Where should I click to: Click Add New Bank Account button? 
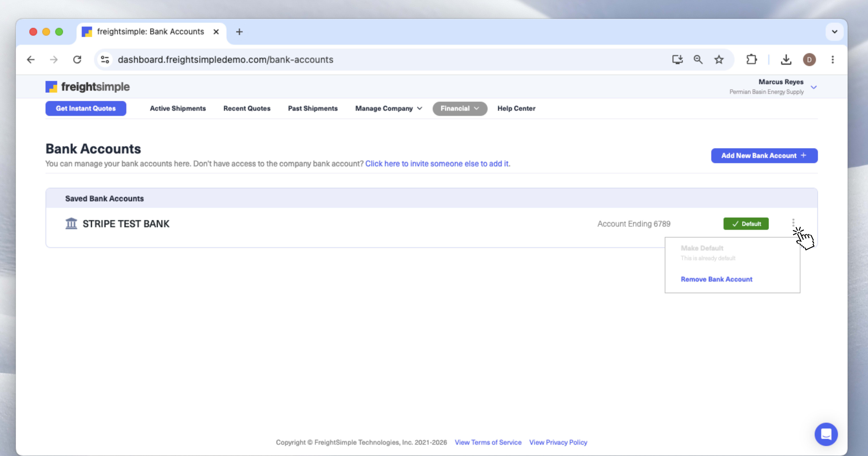(x=764, y=155)
